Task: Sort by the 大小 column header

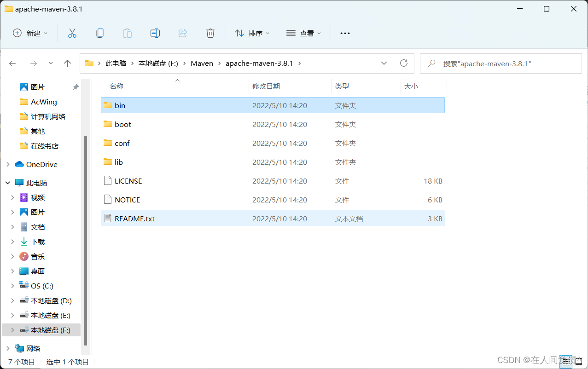Action: tap(411, 86)
